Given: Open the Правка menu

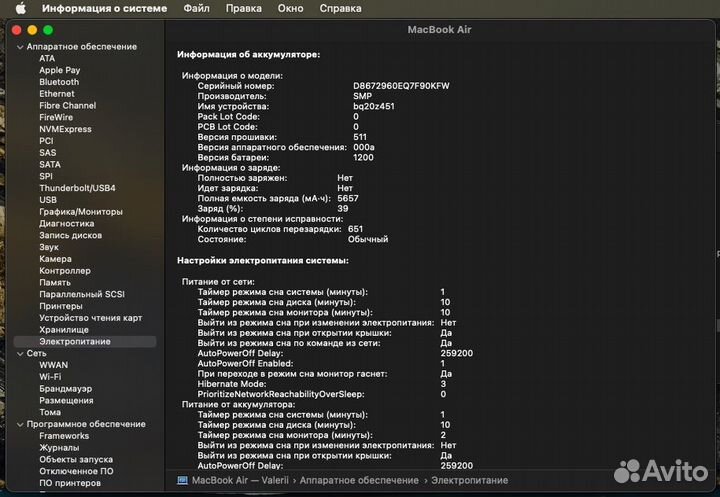Looking at the screenshot, I should click(x=244, y=8).
